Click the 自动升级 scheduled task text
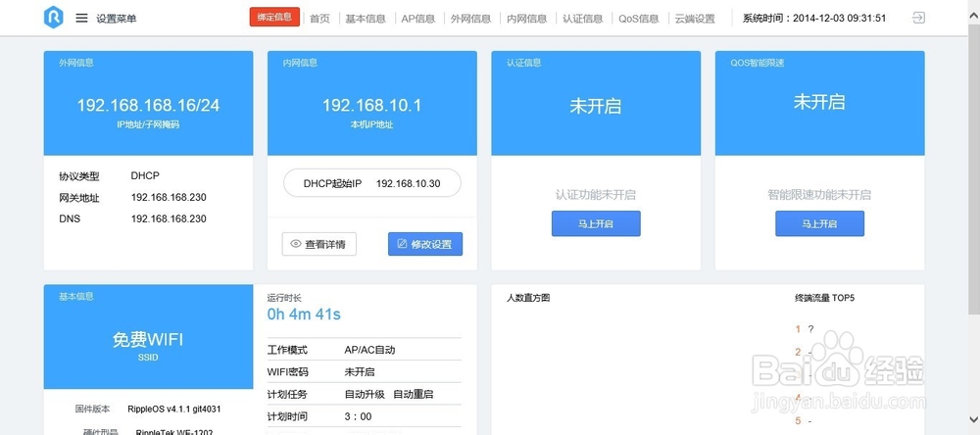The height and width of the screenshot is (435, 980). point(365,395)
